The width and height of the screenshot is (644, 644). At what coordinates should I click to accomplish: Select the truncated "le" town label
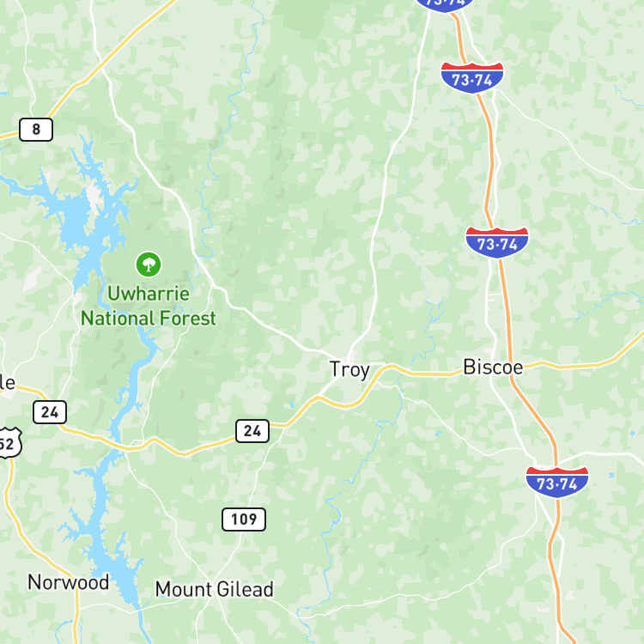coord(8,383)
